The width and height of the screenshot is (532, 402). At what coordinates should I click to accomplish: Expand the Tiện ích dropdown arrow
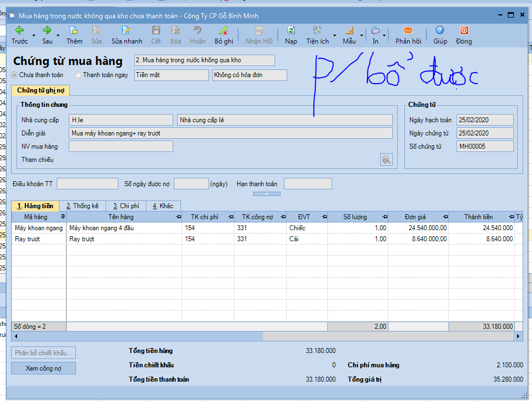point(334,35)
